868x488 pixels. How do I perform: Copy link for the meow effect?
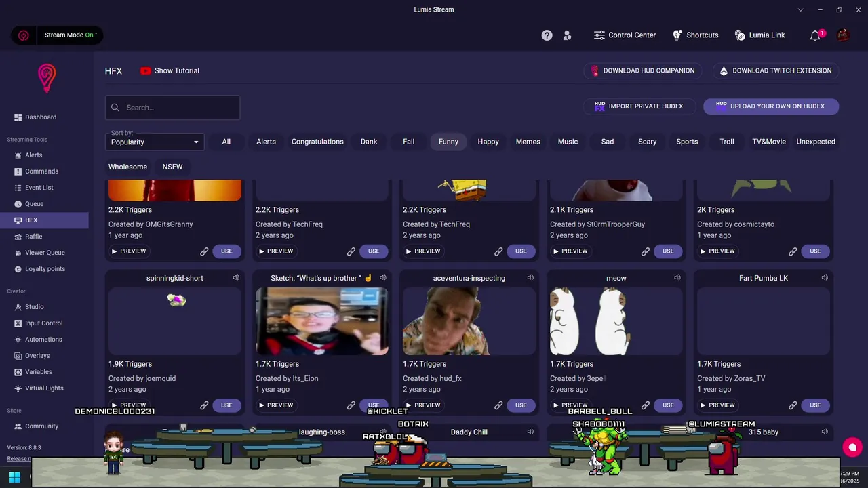point(646,405)
